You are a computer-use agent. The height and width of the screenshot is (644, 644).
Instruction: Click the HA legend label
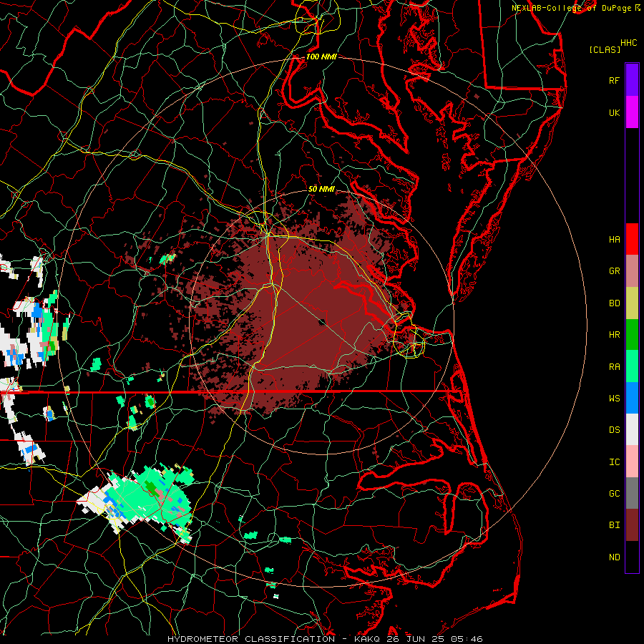tap(614, 240)
